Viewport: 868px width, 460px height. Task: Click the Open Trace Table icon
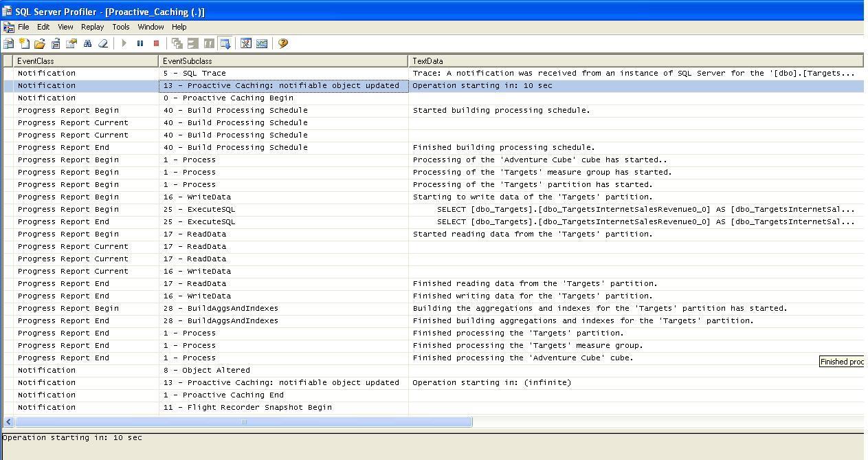[x=56, y=43]
